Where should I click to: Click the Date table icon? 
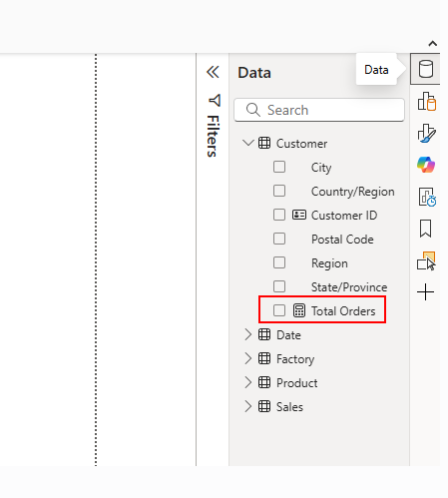click(x=264, y=334)
